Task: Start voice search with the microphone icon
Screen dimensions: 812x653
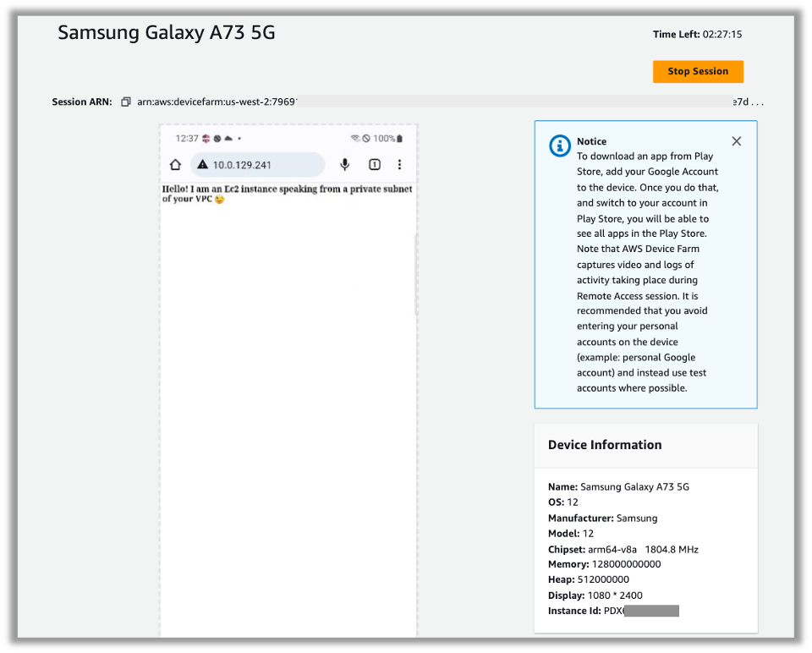Action: point(345,164)
